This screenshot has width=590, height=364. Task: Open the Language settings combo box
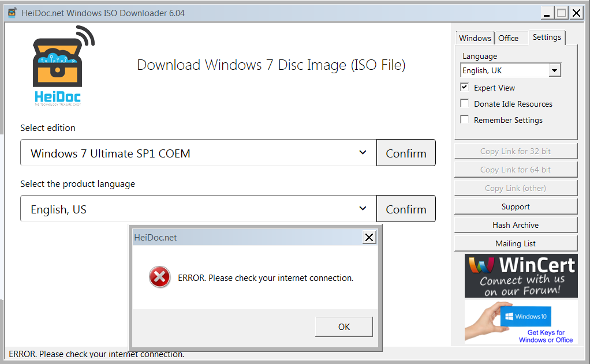click(510, 70)
